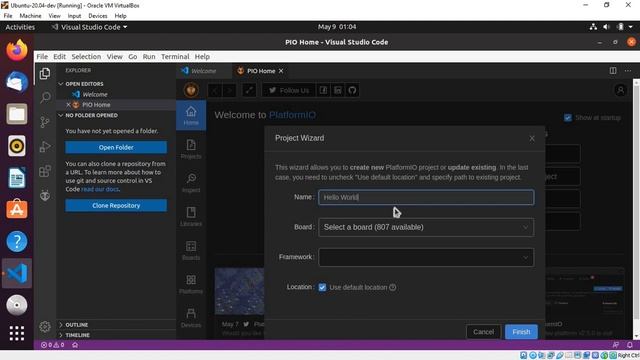Open the Explorer view in activity bar
This screenshot has height=360, width=640.
45,73
